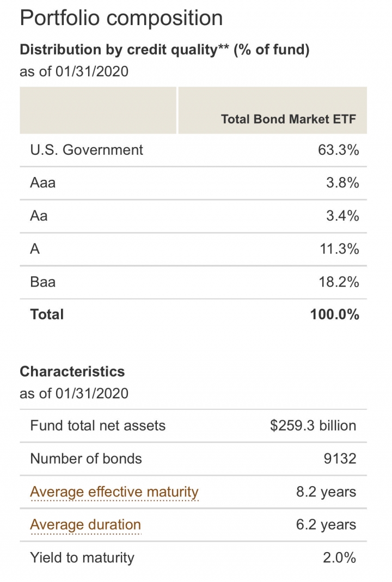Click the Aaa credit quality row
Screen dimensions: 392x582
click(x=193, y=183)
